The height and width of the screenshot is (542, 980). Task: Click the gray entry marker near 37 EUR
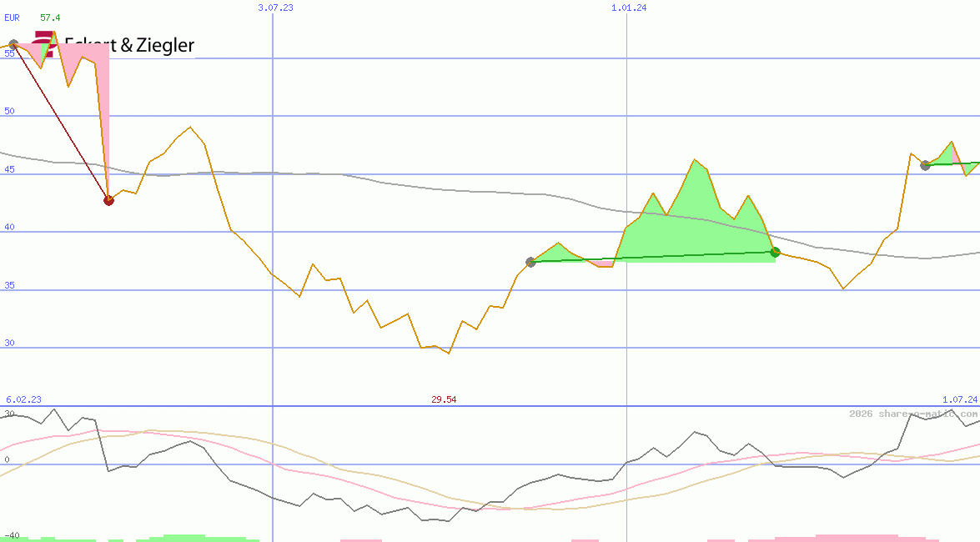530,262
